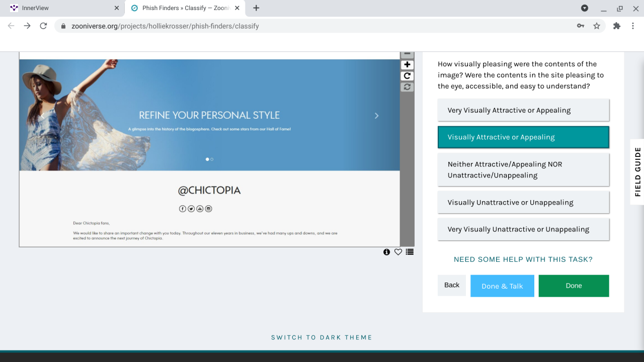644x362 pixels.
Task: Open saved passwords key icon
Action: pos(581,26)
